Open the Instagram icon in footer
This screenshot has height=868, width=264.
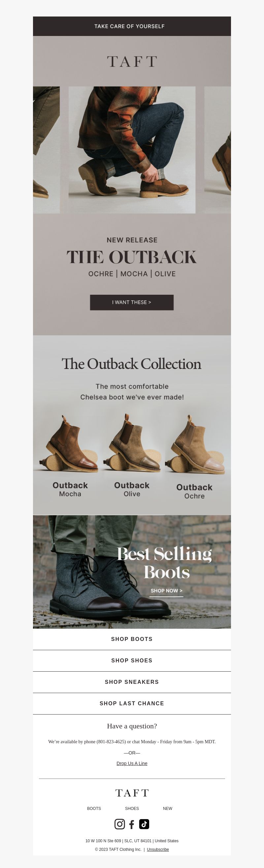coord(119,824)
